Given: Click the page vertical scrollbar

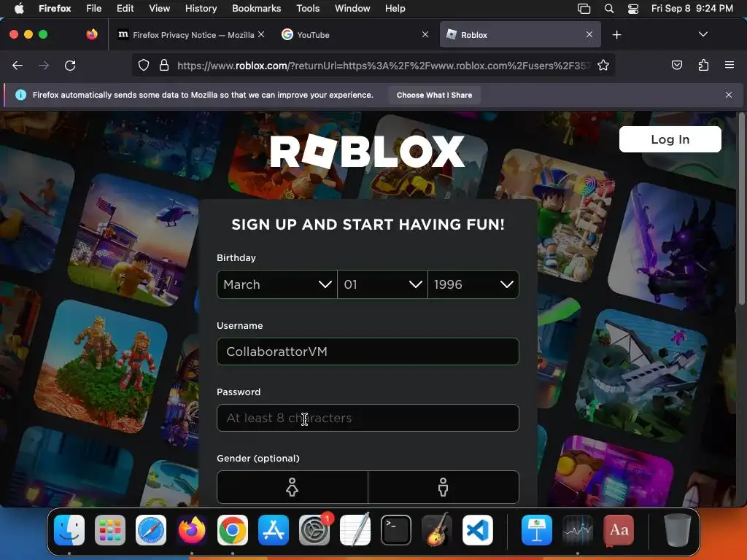Looking at the screenshot, I should coord(741,209).
